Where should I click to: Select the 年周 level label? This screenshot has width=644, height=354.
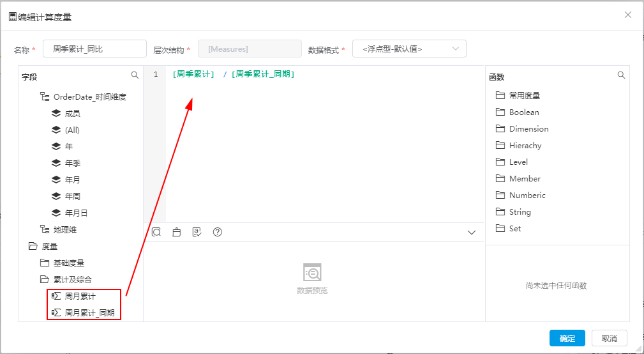(x=73, y=197)
